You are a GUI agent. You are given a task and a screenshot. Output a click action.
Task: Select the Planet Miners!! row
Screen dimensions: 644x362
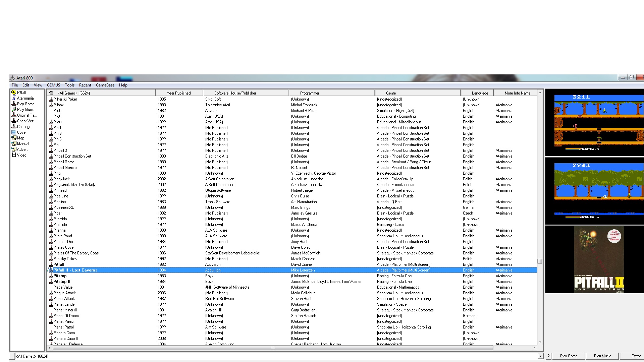[292, 310]
